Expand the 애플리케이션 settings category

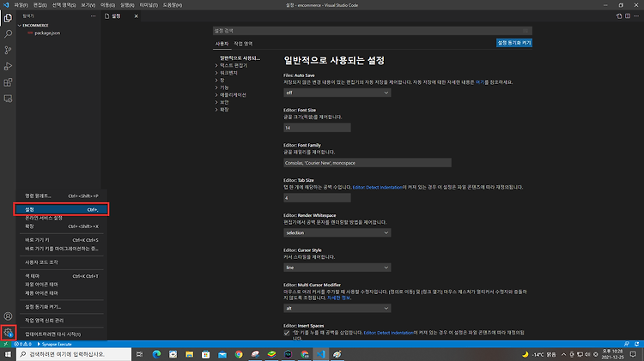233,95
